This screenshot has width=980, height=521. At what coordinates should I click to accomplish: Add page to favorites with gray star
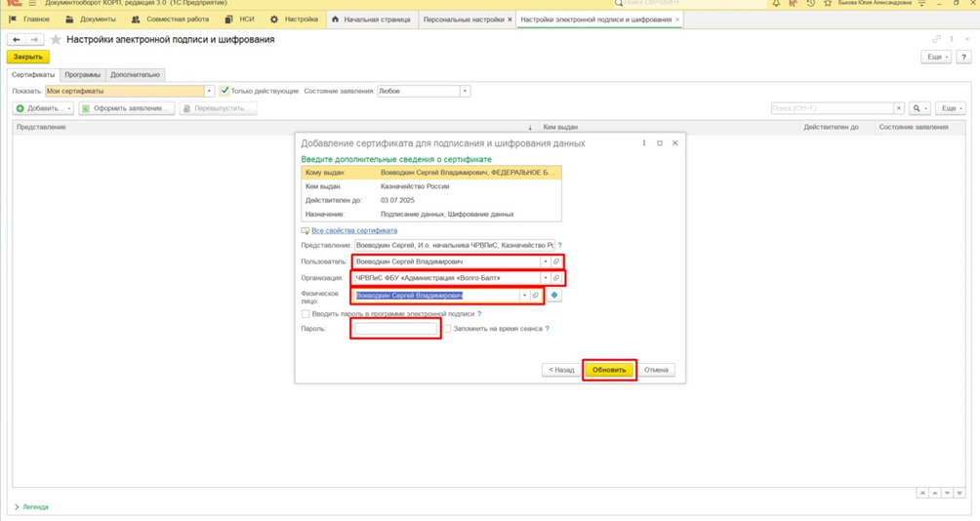56,39
